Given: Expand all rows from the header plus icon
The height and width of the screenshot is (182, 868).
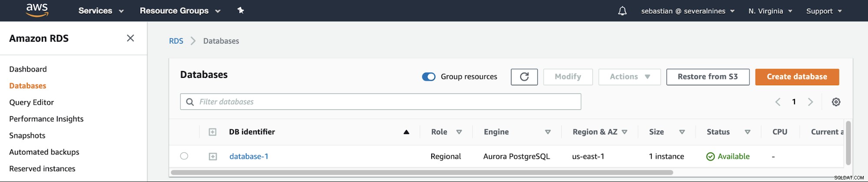Looking at the screenshot, I should [x=212, y=132].
